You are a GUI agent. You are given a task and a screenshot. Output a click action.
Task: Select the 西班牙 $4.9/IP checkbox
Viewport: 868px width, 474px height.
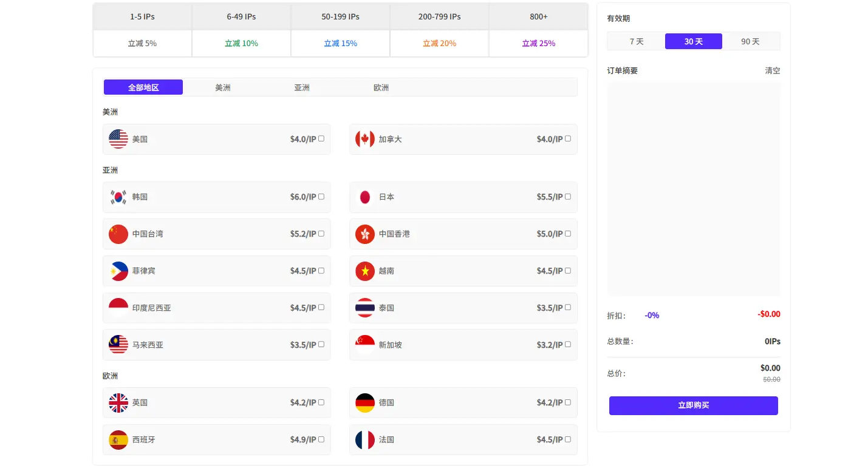click(x=321, y=439)
